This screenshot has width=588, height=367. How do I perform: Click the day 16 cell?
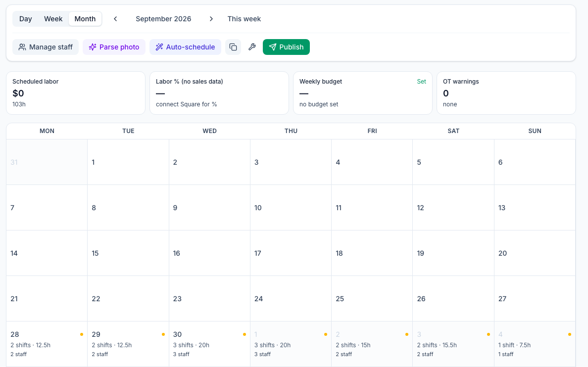210,253
